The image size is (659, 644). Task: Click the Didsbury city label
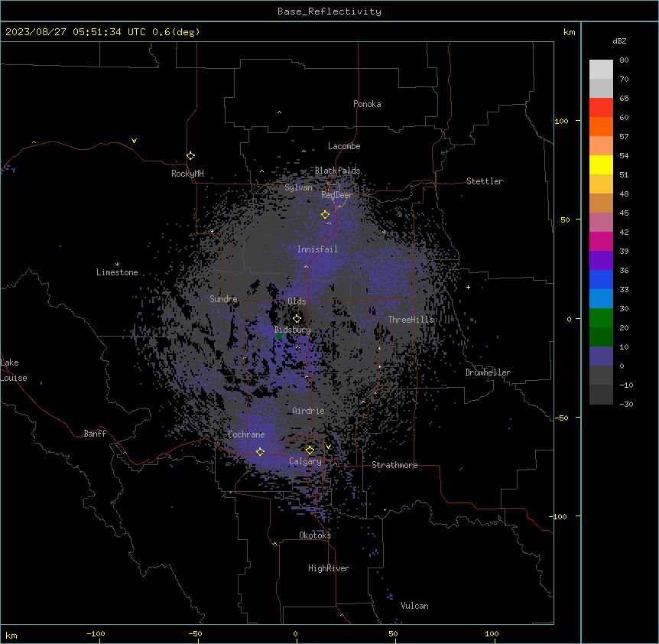click(x=293, y=330)
